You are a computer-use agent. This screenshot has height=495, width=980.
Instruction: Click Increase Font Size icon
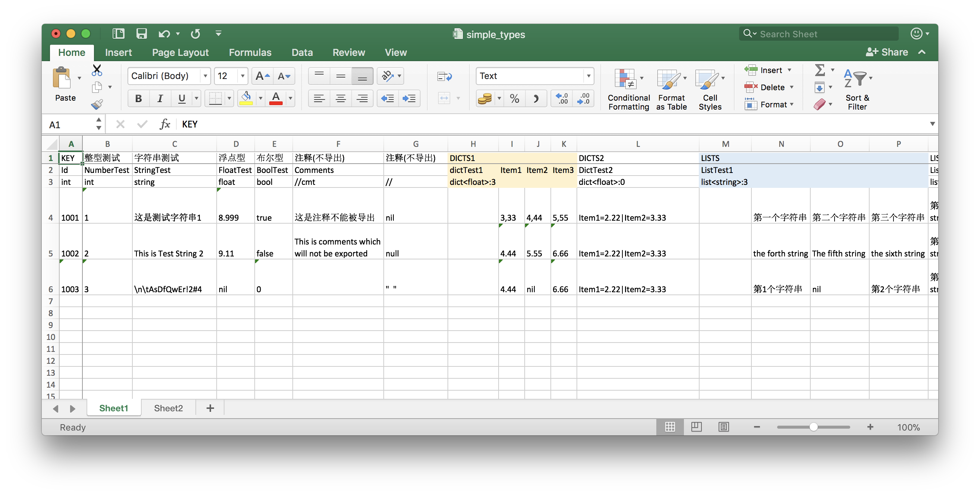click(262, 76)
